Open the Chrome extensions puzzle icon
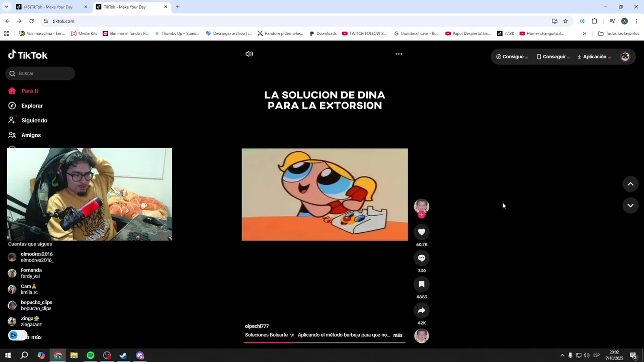 pyautogui.click(x=594, y=21)
